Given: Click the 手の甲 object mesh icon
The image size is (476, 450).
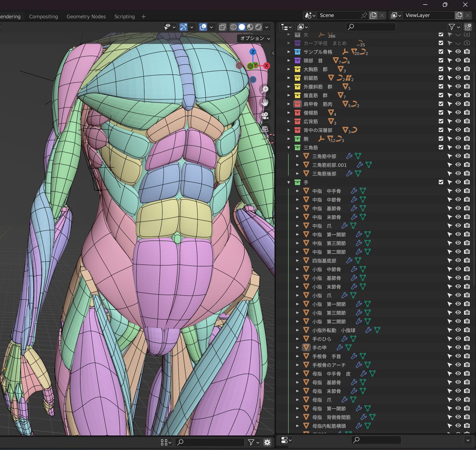Looking at the screenshot, I should (306, 347).
